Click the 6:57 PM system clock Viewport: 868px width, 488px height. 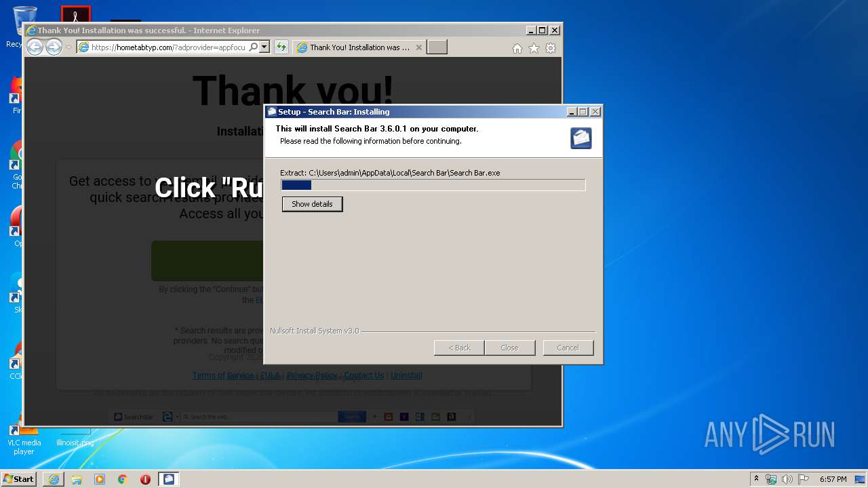(x=833, y=479)
